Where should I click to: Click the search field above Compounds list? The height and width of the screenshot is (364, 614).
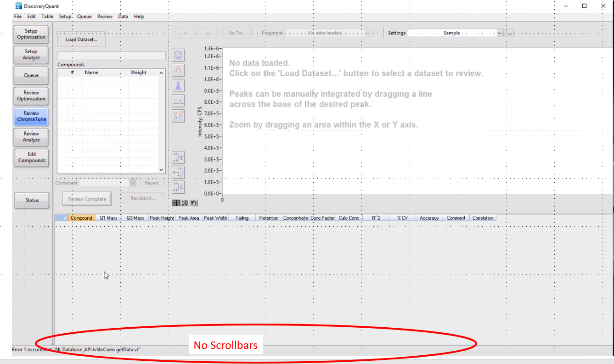111,56
